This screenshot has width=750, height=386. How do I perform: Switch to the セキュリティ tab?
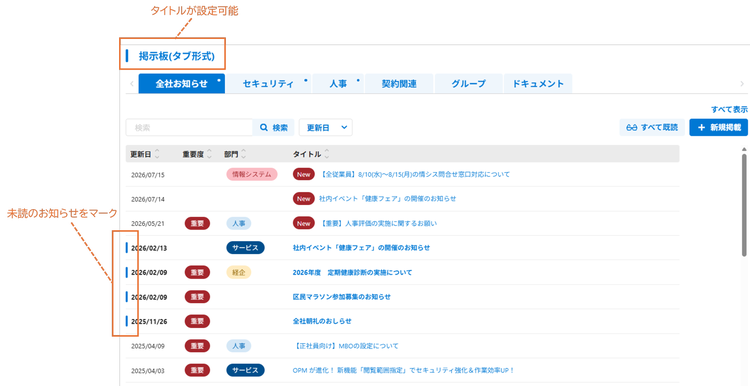click(268, 84)
